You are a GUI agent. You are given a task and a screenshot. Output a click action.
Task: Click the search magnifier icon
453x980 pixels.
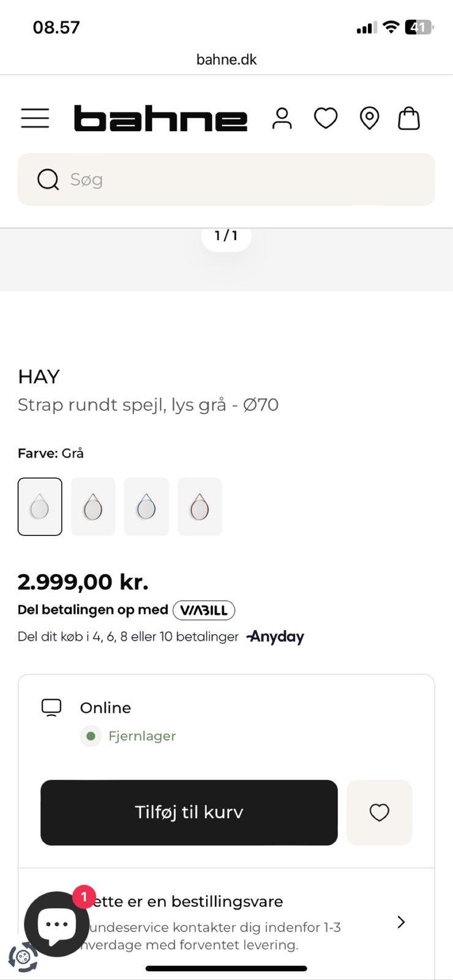coord(48,179)
